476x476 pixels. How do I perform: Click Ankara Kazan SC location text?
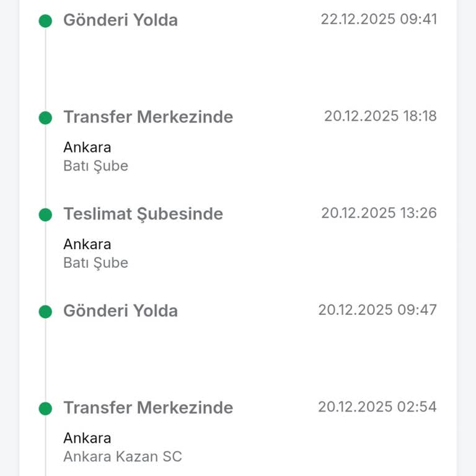coord(123,457)
